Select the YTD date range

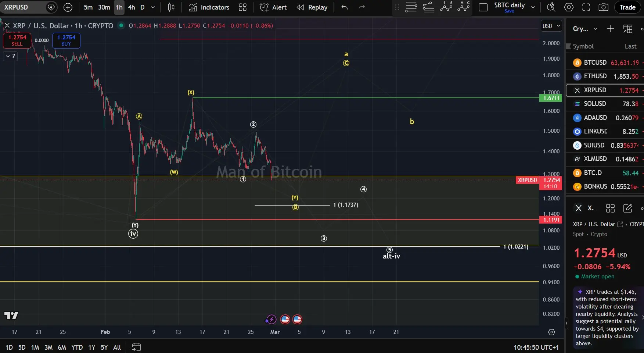pos(77,347)
